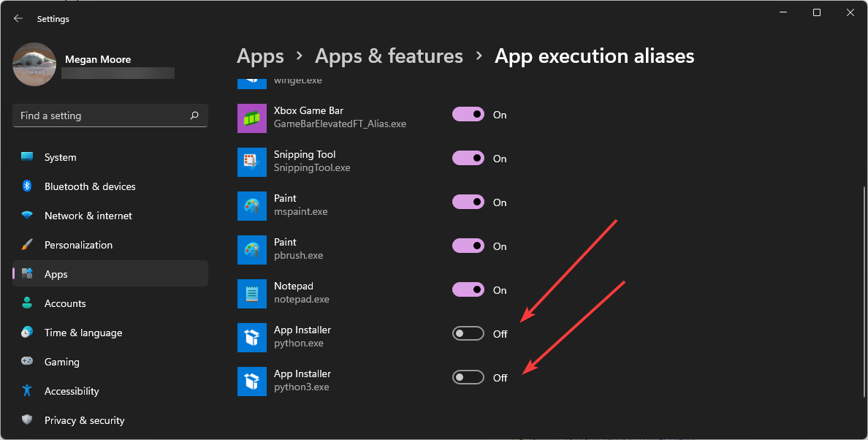Image resolution: width=868 pixels, height=440 pixels.
Task: Turn off the mspaint.exe alias toggle
Action: click(x=468, y=202)
